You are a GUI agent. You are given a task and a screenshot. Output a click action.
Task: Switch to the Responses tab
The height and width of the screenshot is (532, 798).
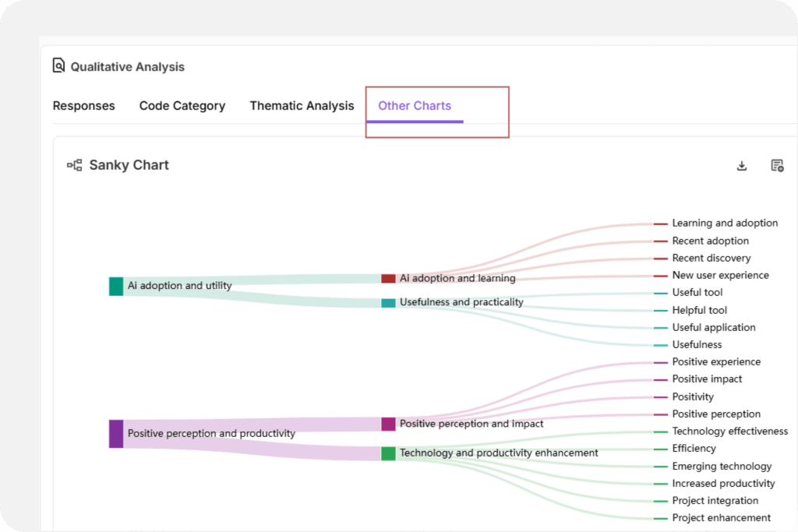[83, 106]
